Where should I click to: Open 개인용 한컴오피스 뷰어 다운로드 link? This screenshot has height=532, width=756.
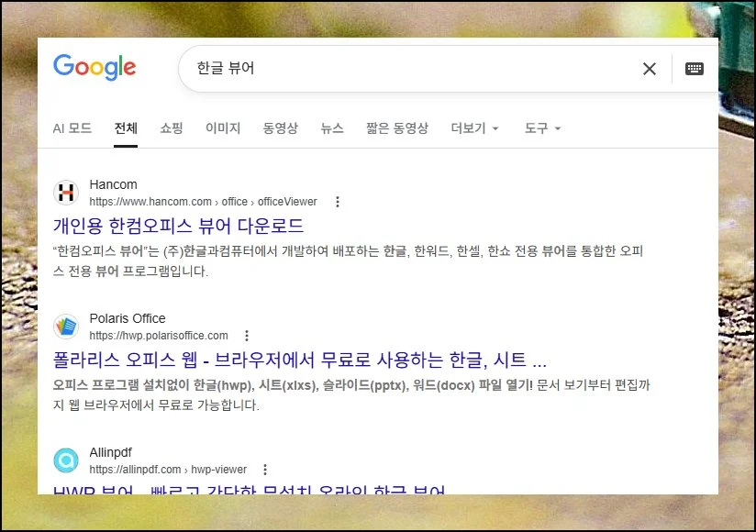tap(178, 226)
